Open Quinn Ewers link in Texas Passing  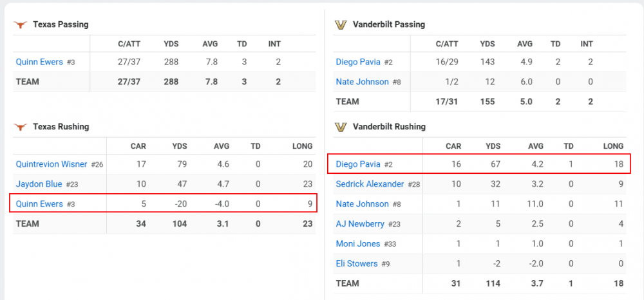(x=39, y=62)
